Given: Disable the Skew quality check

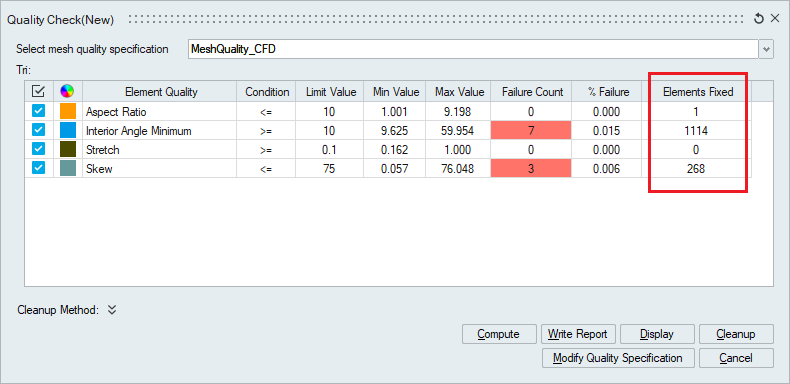Looking at the screenshot, I should [38, 168].
